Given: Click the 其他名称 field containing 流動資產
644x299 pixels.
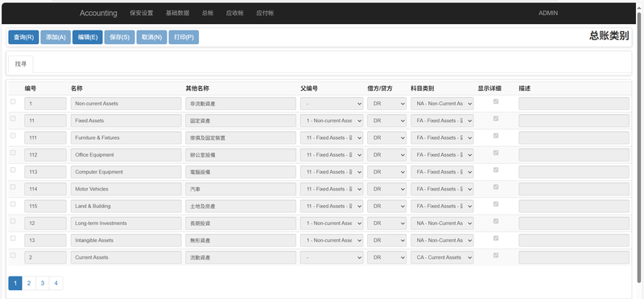Looking at the screenshot, I should point(241,257).
